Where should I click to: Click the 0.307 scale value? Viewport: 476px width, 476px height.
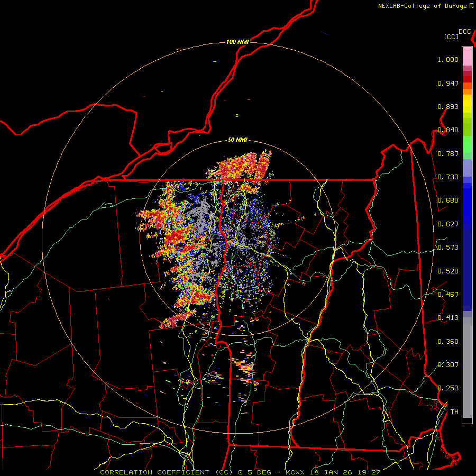(x=448, y=364)
